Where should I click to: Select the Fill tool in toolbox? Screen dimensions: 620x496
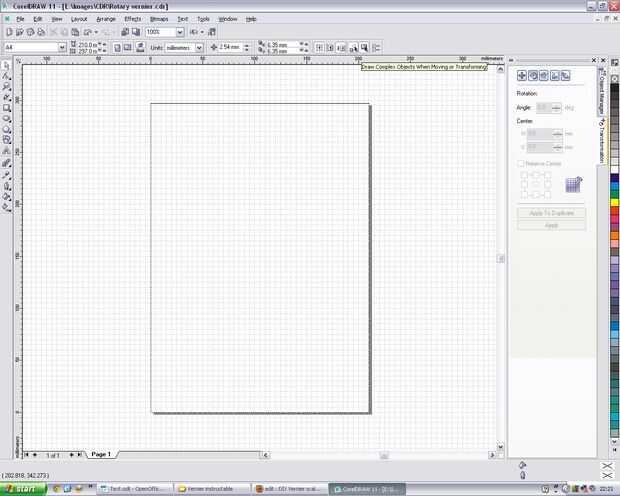click(x=7, y=196)
